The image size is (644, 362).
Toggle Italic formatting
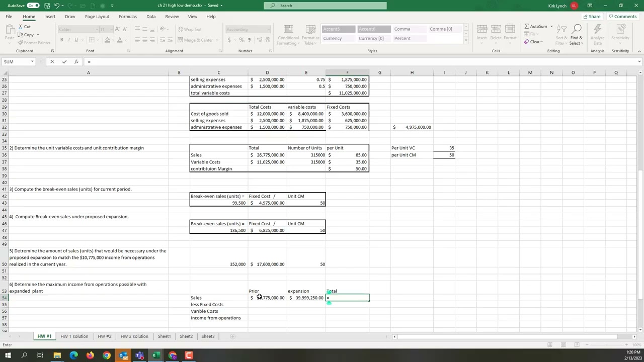pyautogui.click(x=69, y=40)
